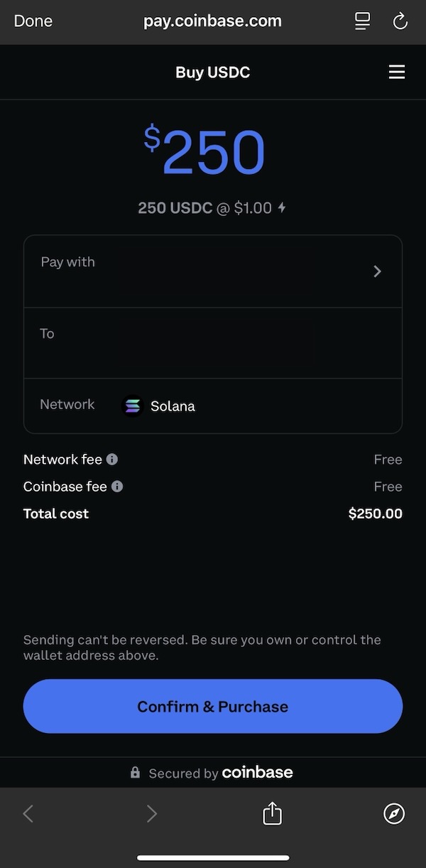
Task: Expand the Pay with chevron
Action: click(377, 271)
